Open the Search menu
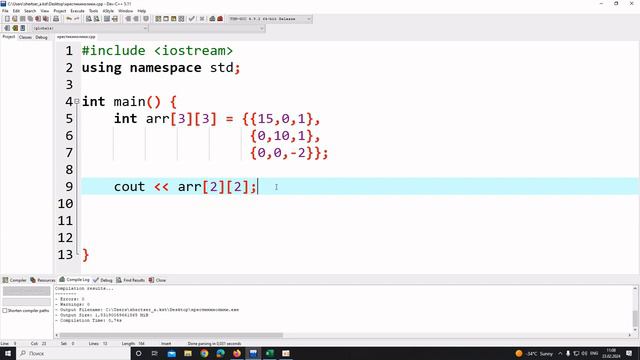The image size is (640, 360). point(30,11)
